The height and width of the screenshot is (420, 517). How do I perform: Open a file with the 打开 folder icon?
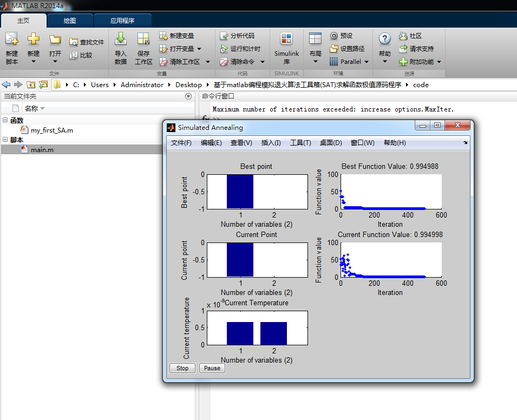[55, 40]
